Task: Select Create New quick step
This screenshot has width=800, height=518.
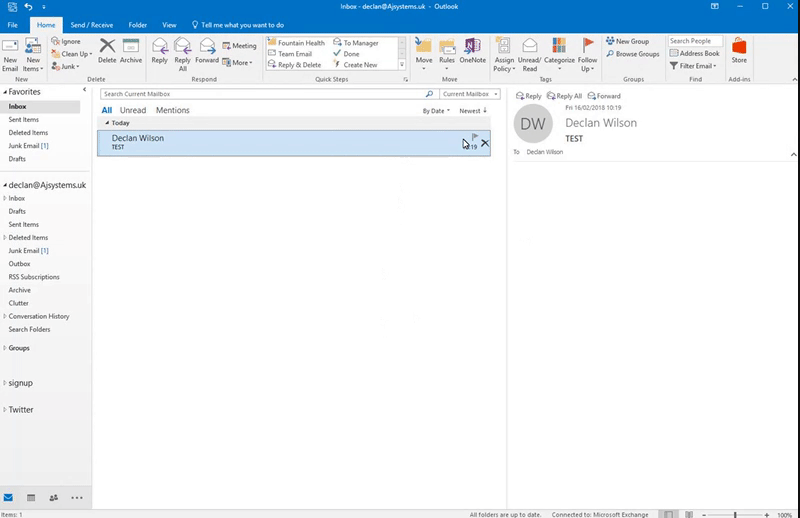Action: pos(356,65)
